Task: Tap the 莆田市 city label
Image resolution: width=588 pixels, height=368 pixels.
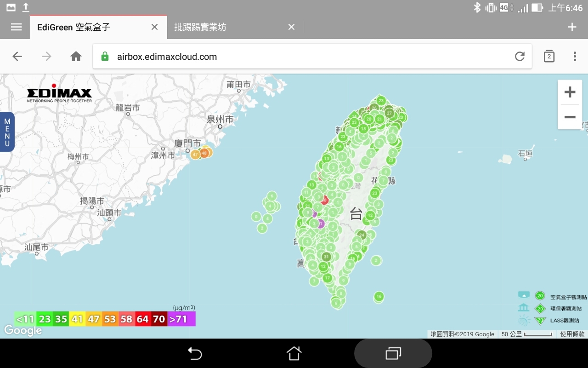Action: (239, 85)
